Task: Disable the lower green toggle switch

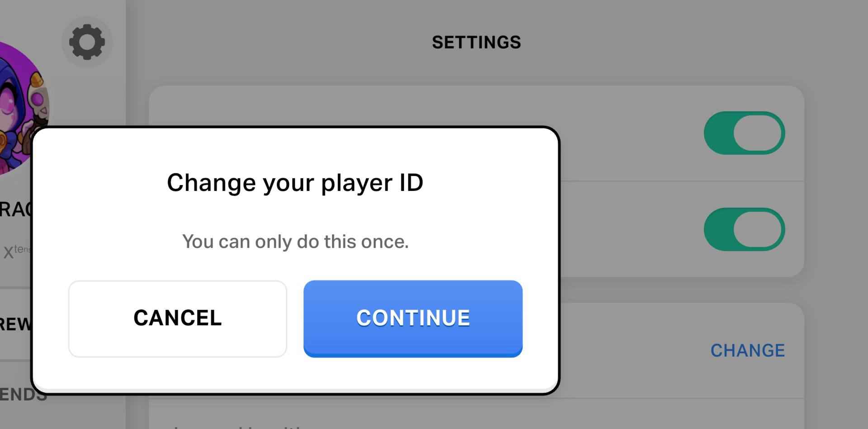Action: tap(744, 229)
